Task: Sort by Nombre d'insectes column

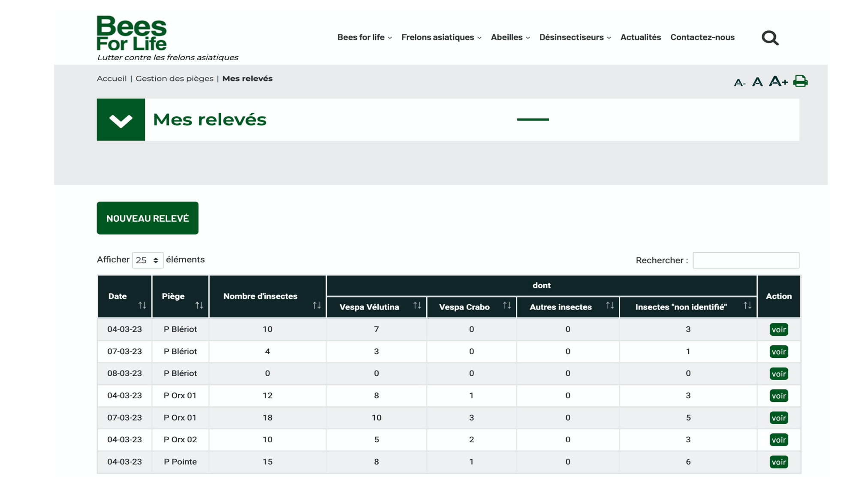Action: pos(316,305)
